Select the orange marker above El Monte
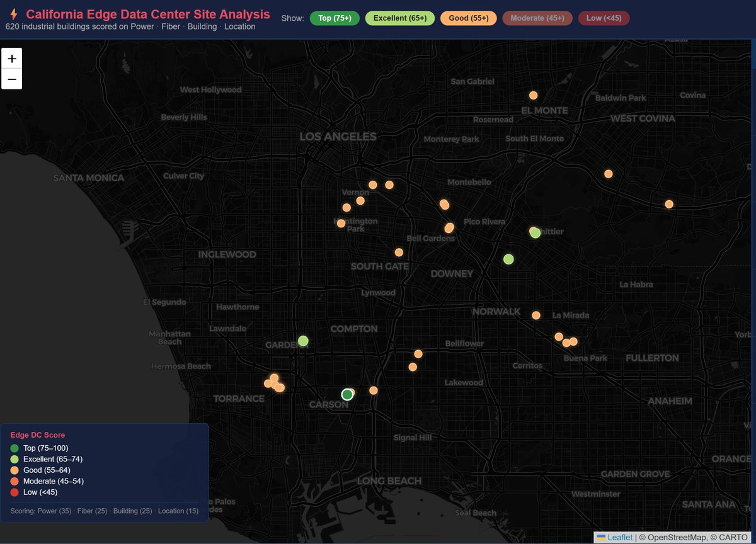This screenshot has width=756, height=544. click(x=533, y=95)
